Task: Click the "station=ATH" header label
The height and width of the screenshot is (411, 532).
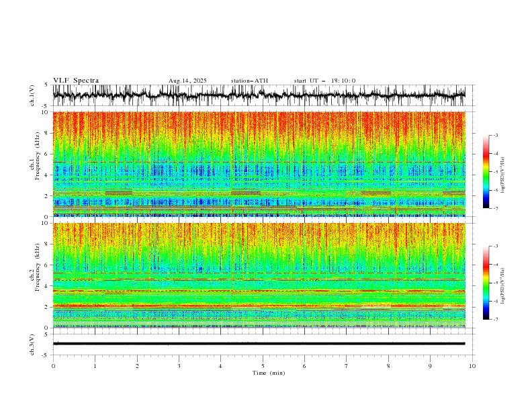Action: click(x=249, y=81)
